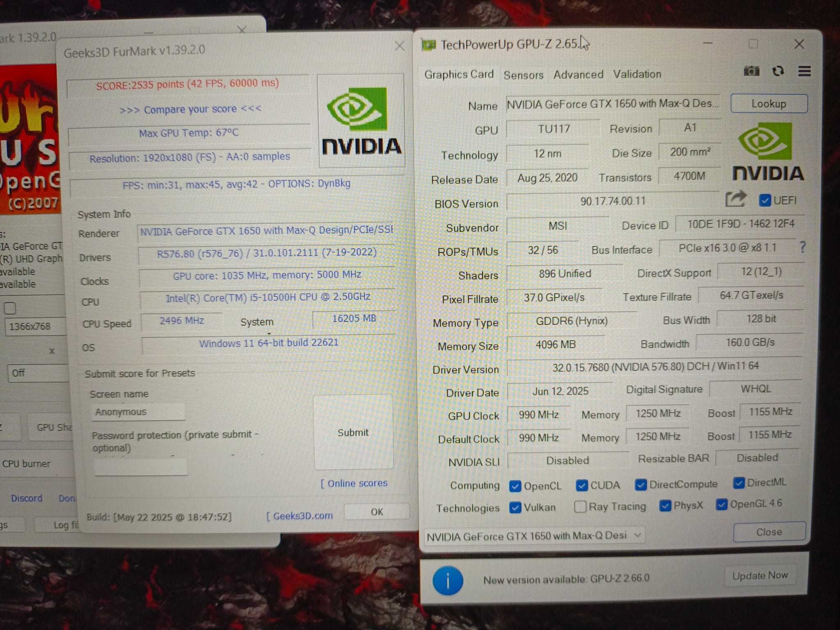The image size is (840, 630).
Task: Click the SCORE:2535 points text
Action: coord(187,84)
